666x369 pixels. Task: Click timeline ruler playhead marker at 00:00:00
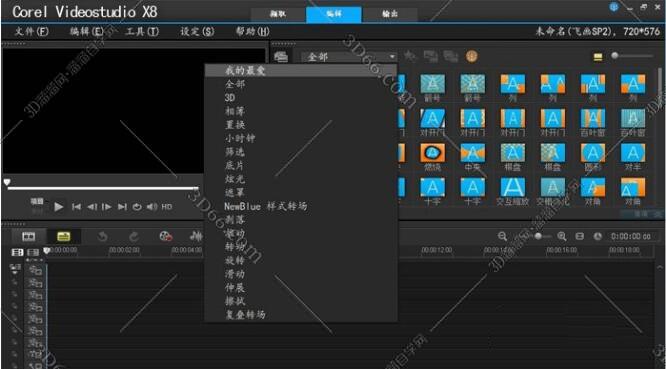(x=47, y=251)
